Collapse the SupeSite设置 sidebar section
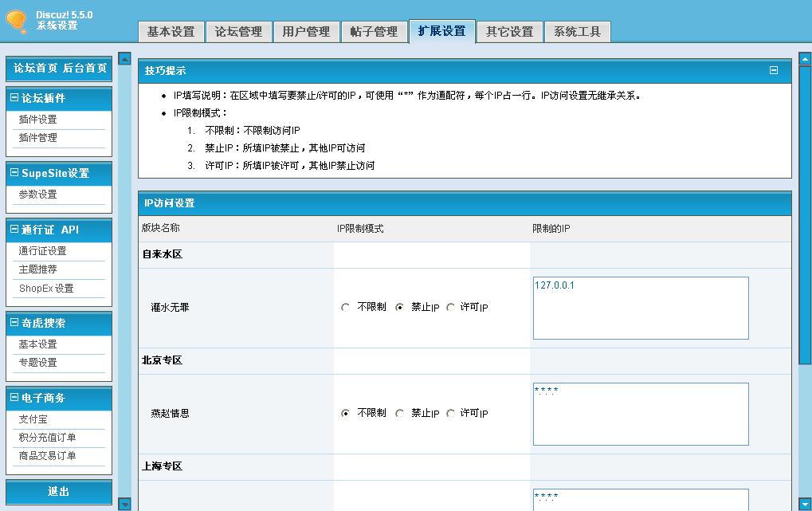 point(14,172)
